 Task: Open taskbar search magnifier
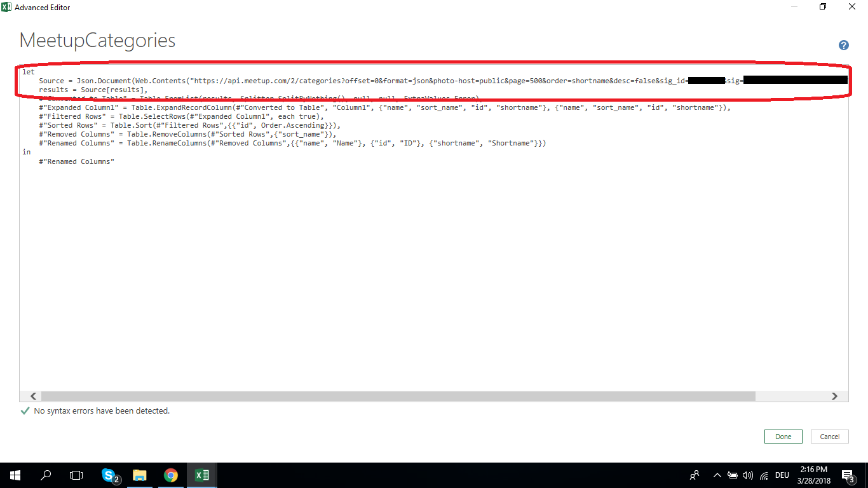[x=46, y=475]
